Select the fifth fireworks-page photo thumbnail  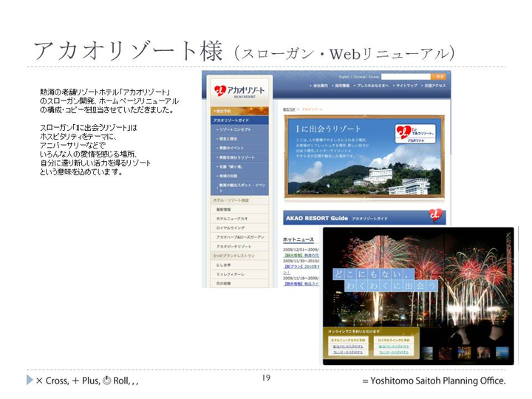pyautogui.click(x=502, y=353)
